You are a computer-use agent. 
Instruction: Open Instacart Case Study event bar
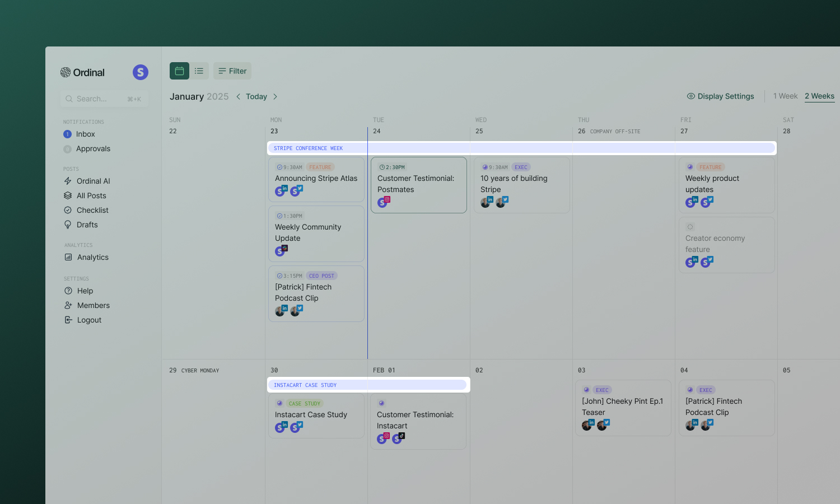(x=367, y=385)
